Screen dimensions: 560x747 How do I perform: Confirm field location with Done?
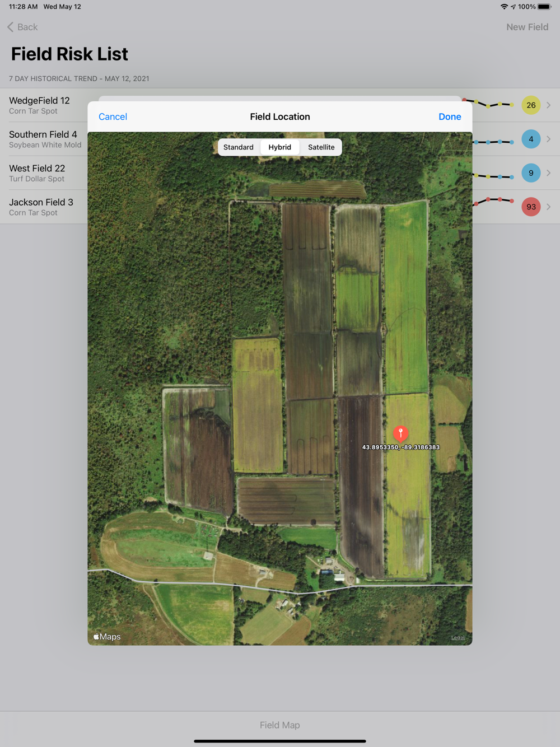tap(450, 116)
